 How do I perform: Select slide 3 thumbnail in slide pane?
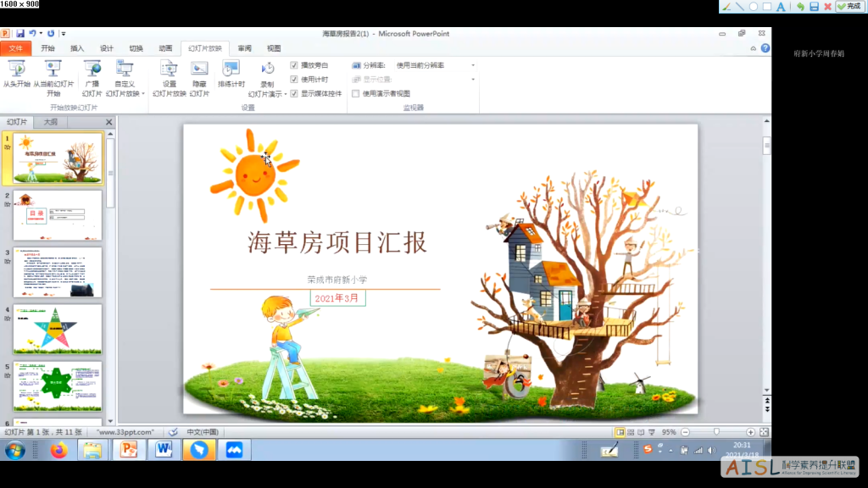pyautogui.click(x=57, y=271)
